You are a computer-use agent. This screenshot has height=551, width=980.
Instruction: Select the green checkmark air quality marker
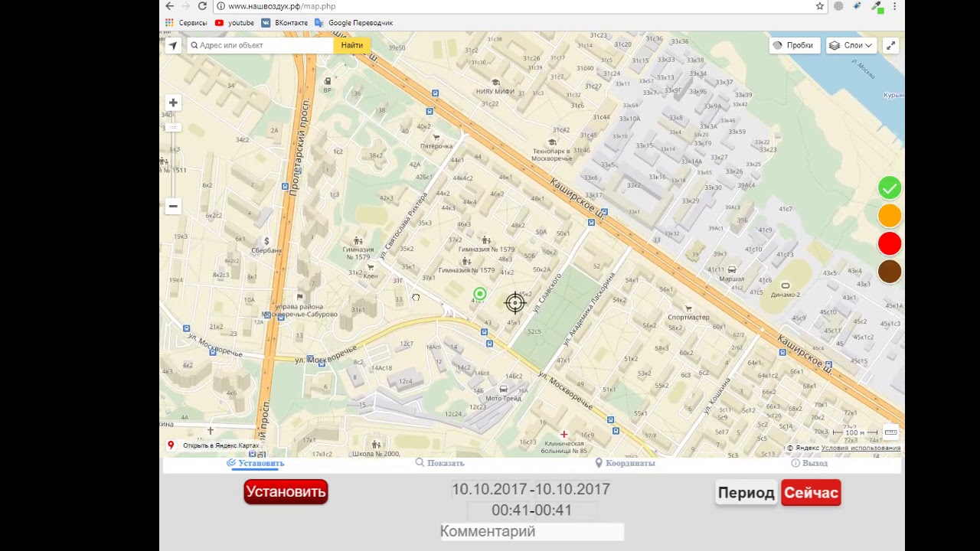tap(890, 188)
